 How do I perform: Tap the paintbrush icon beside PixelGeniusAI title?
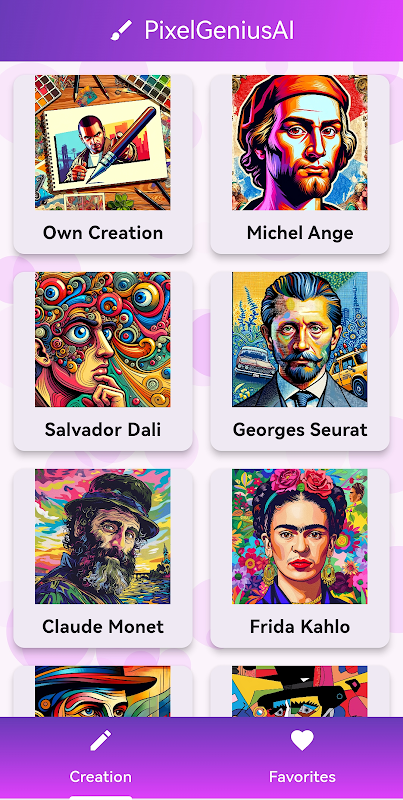pos(121,31)
